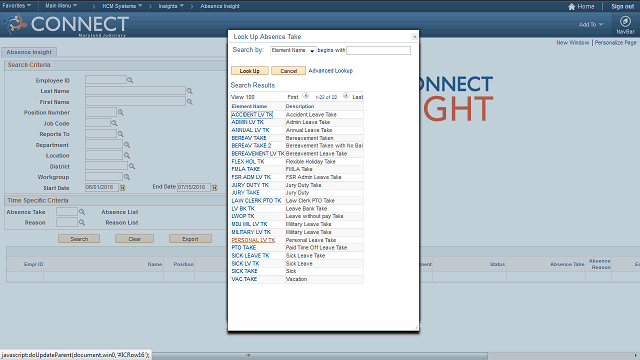This screenshot has width=640, height=360.
Task: Select LWOP TK element
Action: [x=243, y=216]
